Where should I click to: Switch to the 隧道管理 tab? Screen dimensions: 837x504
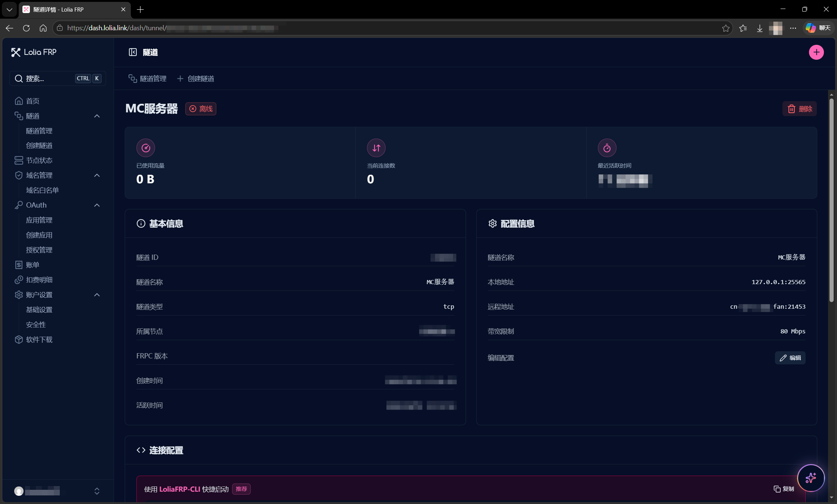[148, 78]
